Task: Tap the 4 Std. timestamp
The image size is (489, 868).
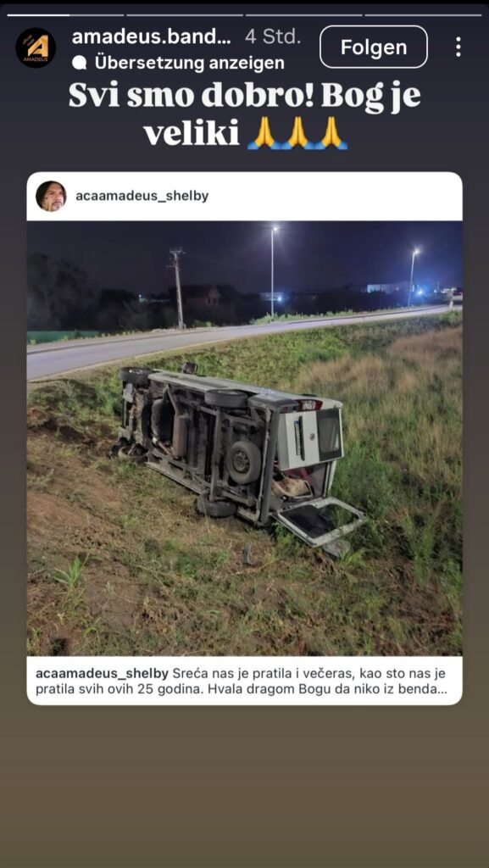Action: (273, 37)
